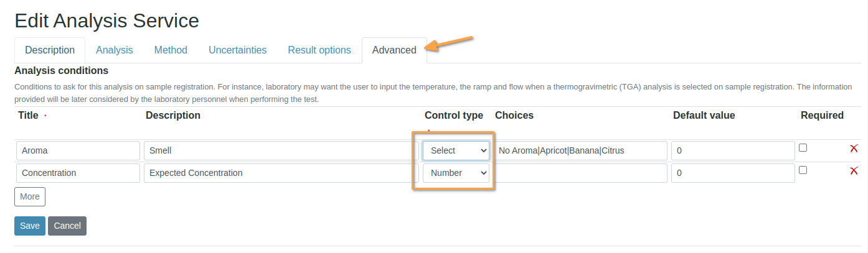
Task: Open the Result options tab
Action: 319,50
